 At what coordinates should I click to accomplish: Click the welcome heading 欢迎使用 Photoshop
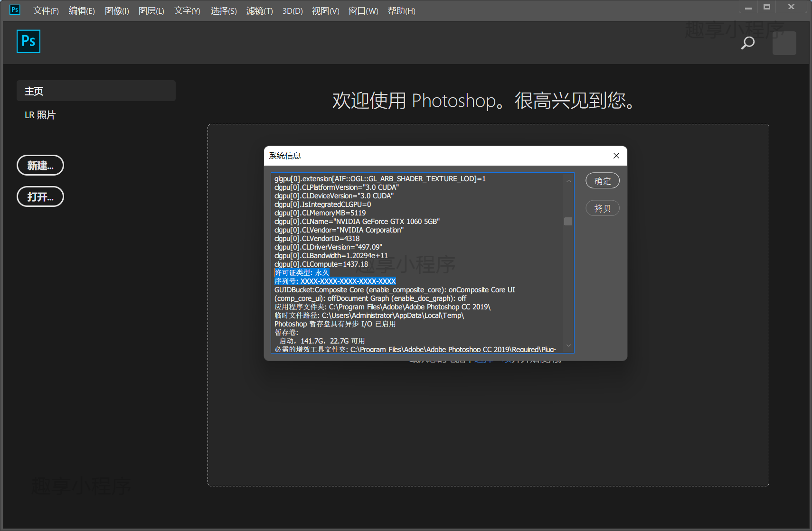pyautogui.click(x=483, y=101)
